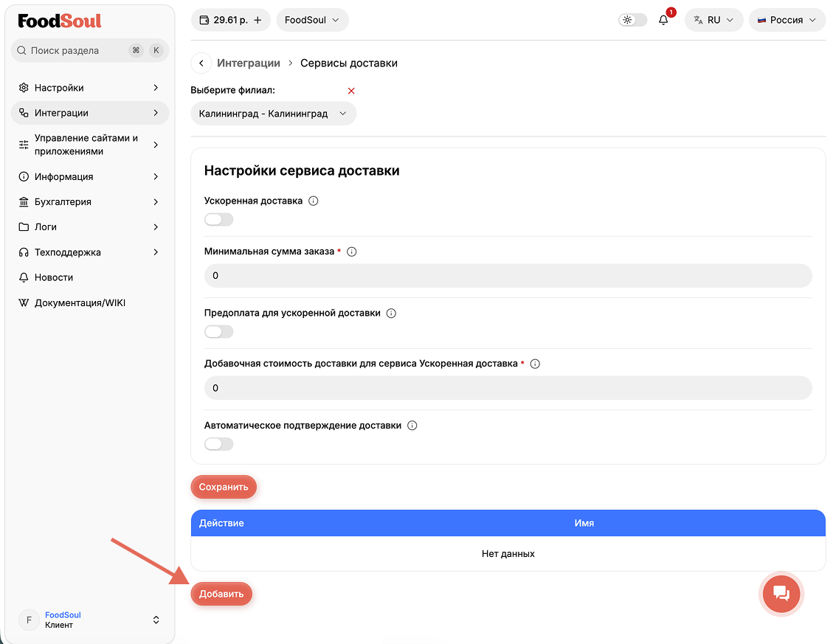Click the Нет данных table text

(x=508, y=554)
